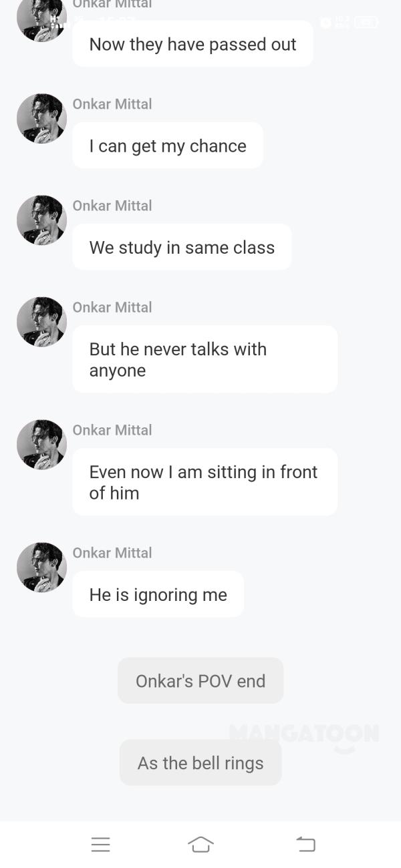This screenshot has width=401, height=868.
Task: Tap the "Onkar's POV end" narration label
Action: coord(200,680)
